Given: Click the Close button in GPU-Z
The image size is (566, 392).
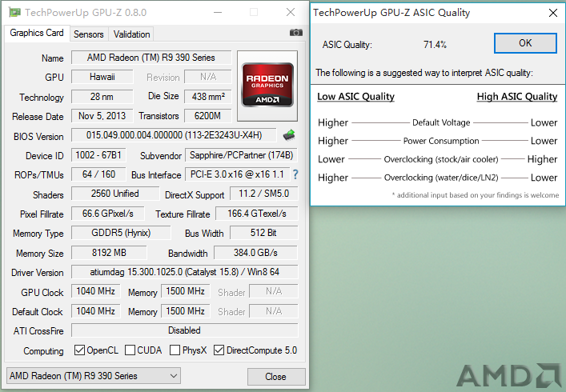Looking at the screenshot, I should coord(275,377).
